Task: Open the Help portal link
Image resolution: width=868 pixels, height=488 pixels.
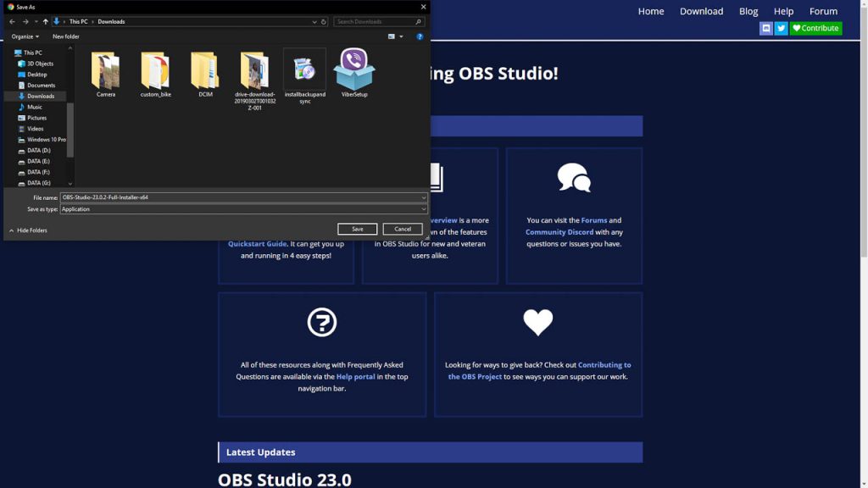Action: [355, 377]
